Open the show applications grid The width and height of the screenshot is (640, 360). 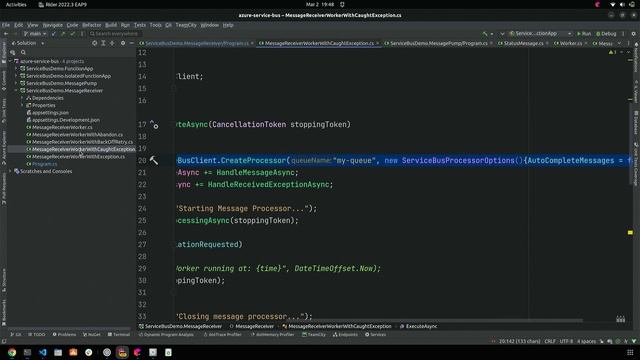pos(630,353)
